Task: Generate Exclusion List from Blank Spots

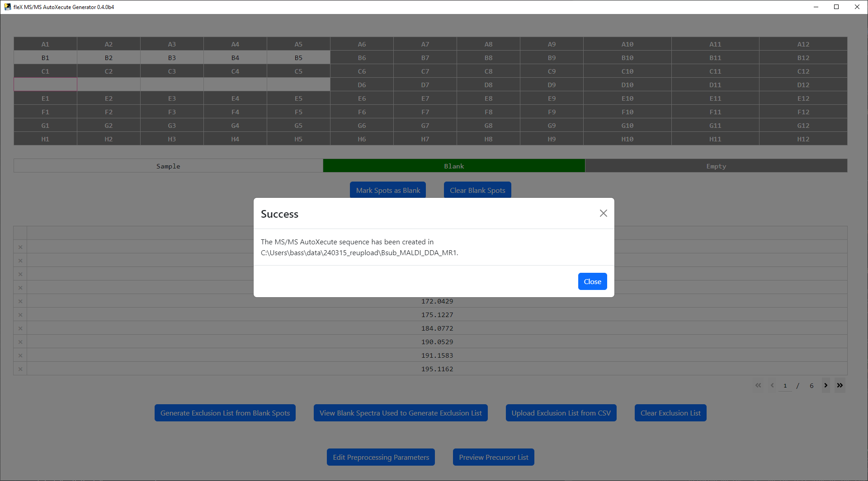Action: click(225, 412)
